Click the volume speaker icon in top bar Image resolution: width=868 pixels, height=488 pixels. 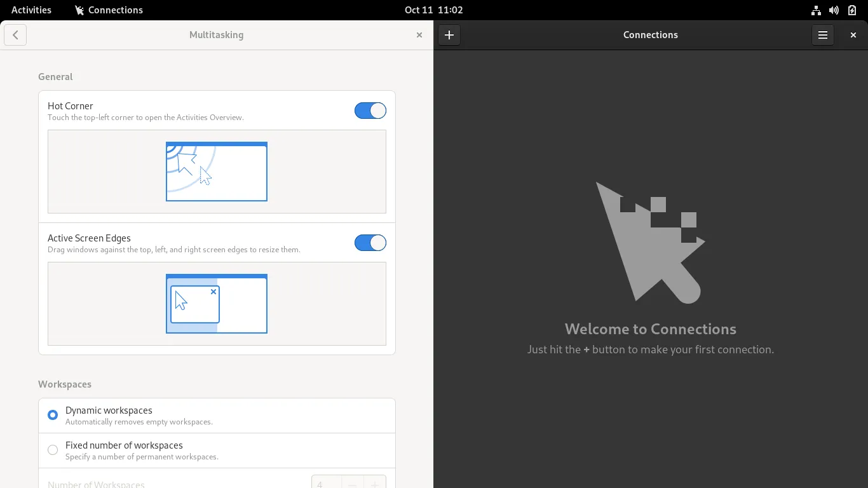coord(834,10)
